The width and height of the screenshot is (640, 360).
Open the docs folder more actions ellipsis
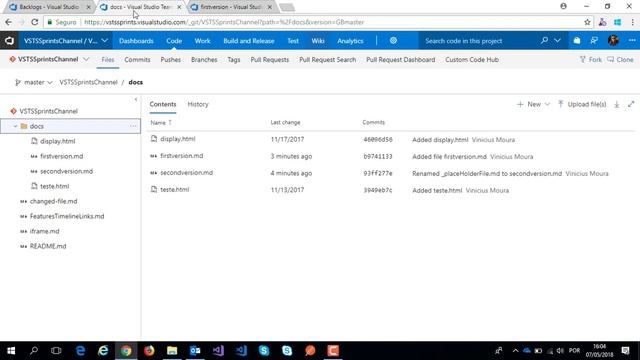click(133, 126)
